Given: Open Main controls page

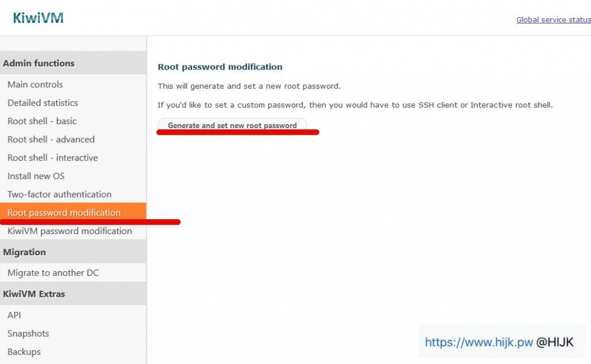Looking at the screenshot, I should (35, 84).
